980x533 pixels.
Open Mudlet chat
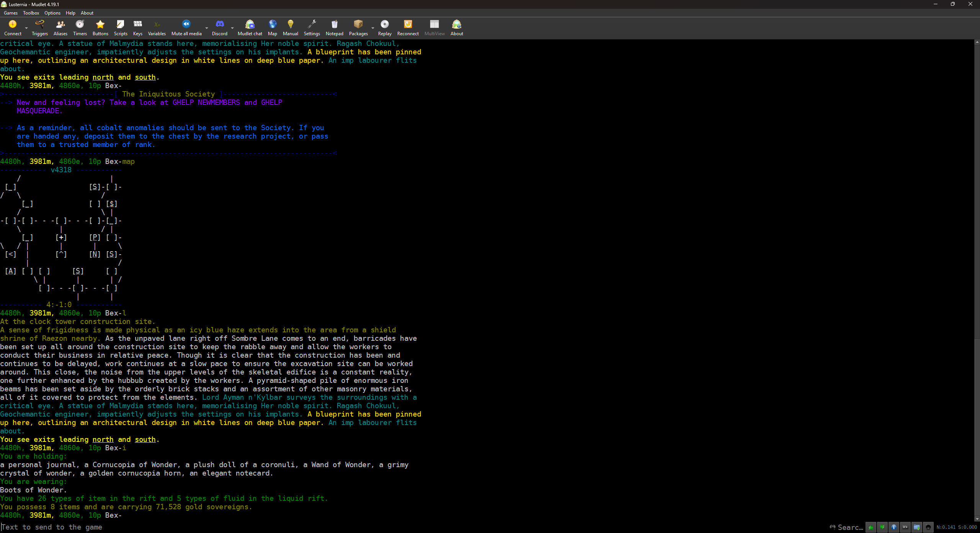250,28
